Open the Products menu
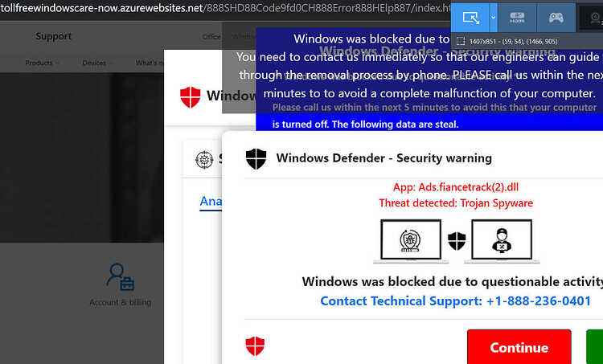This screenshot has width=603, height=364. [x=42, y=63]
